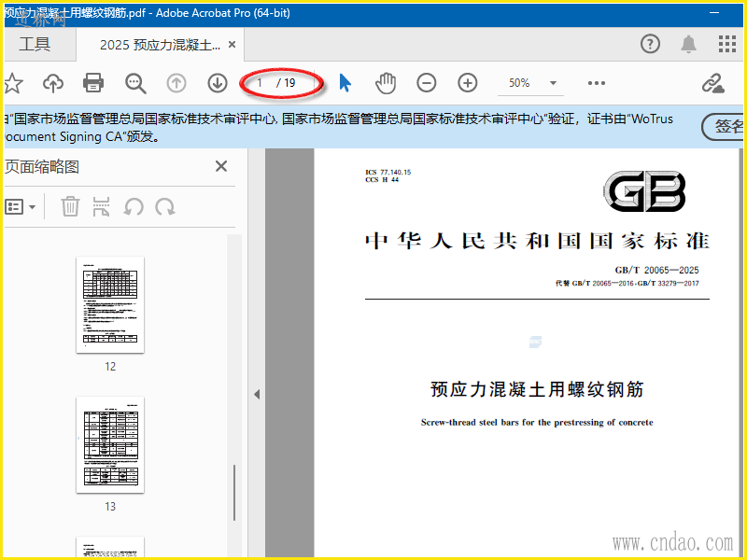
Task: Delete selected pages with trash icon
Action: [x=70, y=206]
